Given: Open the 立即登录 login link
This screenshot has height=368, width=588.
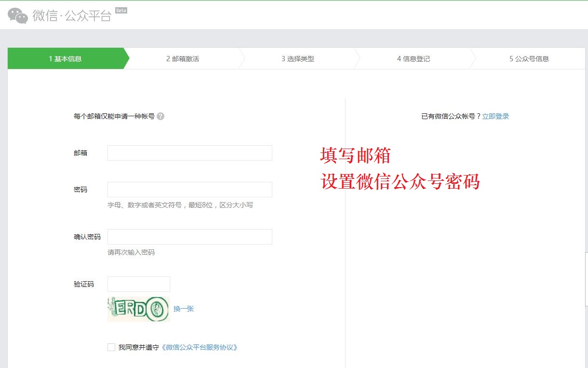Looking at the screenshot, I should coord(495,116).
